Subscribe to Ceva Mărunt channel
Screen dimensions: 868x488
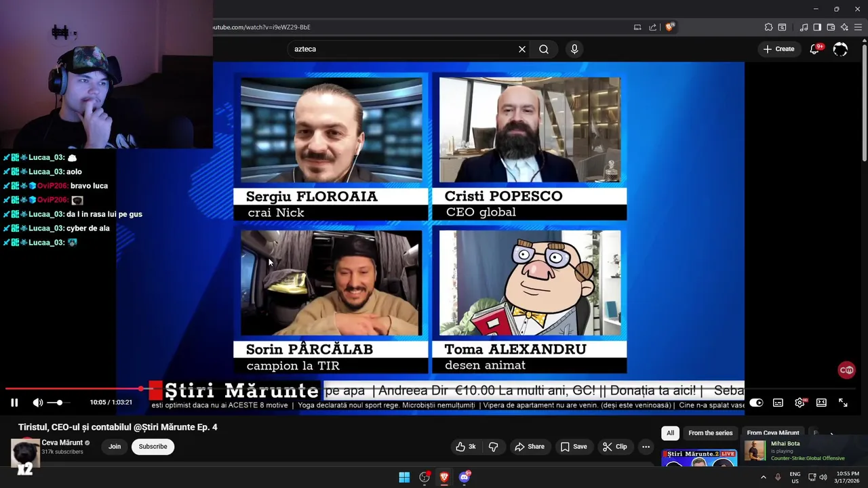153,447
